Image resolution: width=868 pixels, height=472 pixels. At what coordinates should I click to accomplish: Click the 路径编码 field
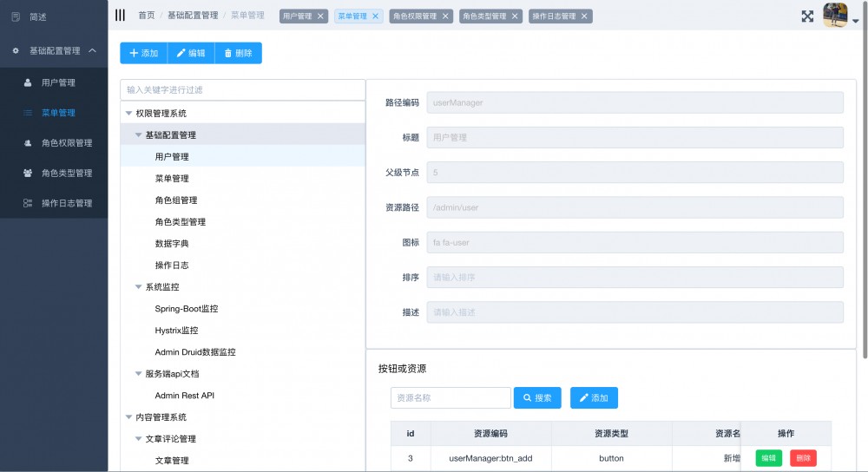click(635, 102)
